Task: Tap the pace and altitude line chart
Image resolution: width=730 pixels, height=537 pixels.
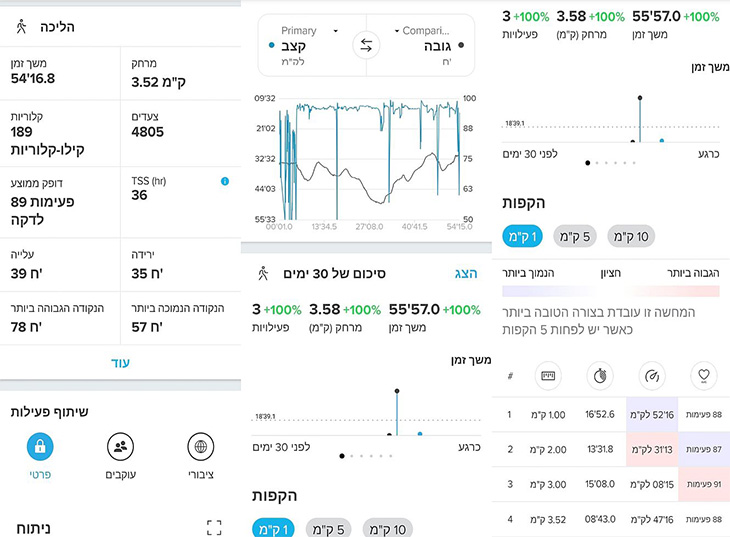Action: coord(369,160)
